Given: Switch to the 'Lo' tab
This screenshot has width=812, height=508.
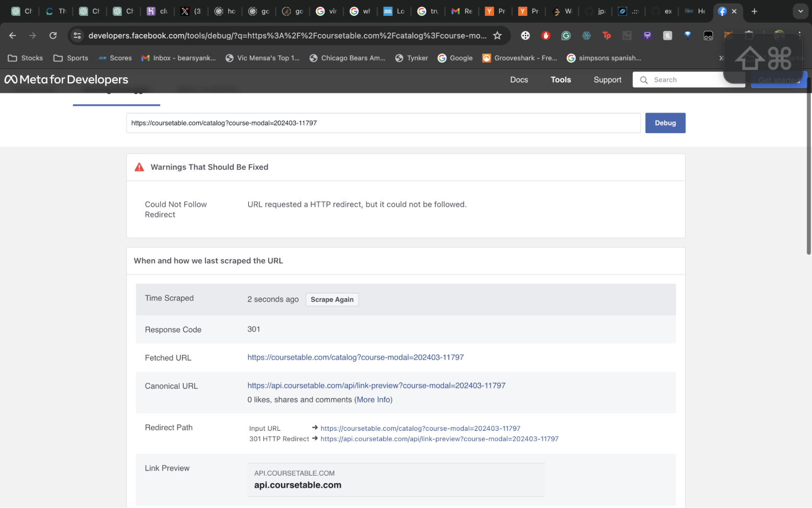Looking at the screenshot, I should tap(394, 11).
